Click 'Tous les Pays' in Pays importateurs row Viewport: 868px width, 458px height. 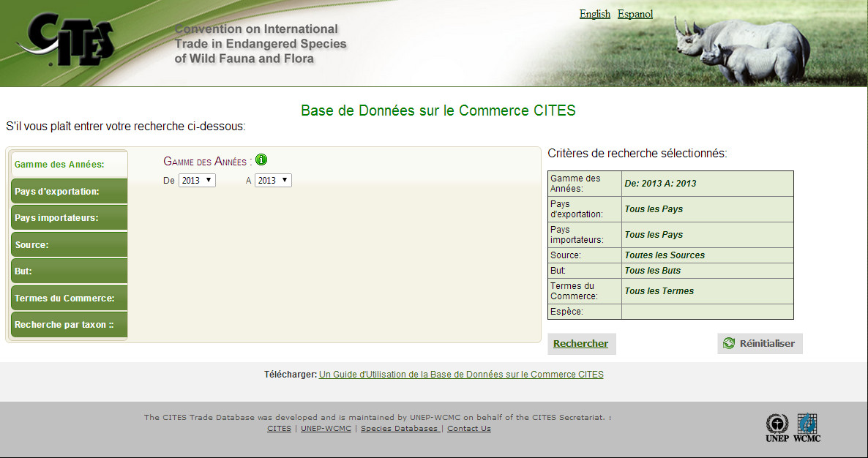click(x=654, y=235)
